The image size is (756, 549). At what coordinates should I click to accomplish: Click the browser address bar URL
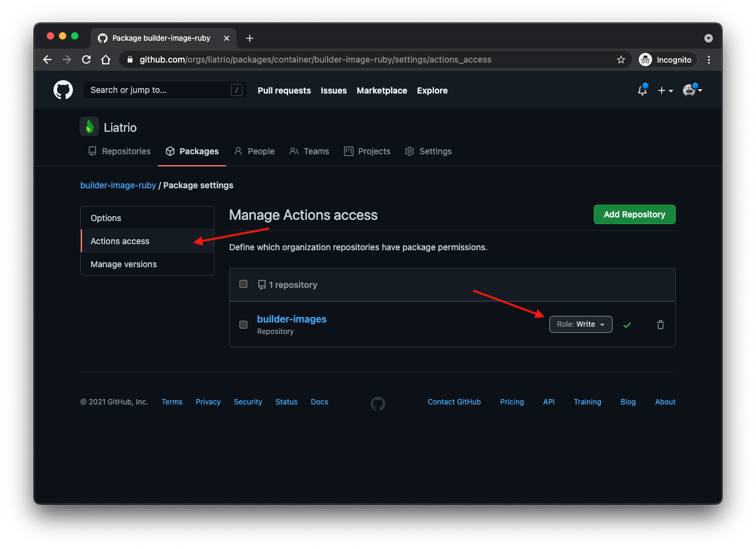(x=315, y=60)
